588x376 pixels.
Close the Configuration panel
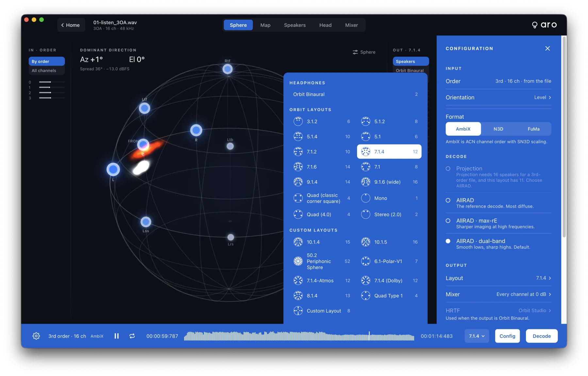547,48
